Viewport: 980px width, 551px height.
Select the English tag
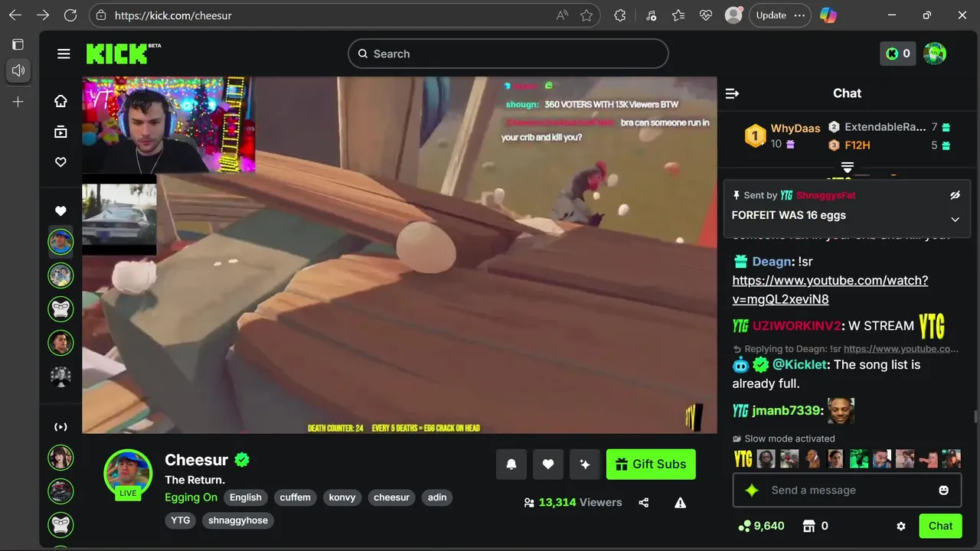246,497
